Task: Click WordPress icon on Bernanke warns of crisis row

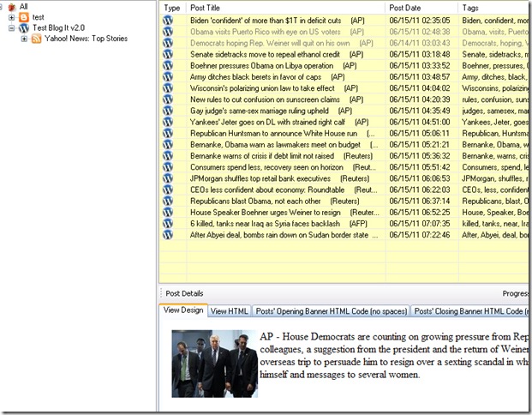Action: pos(168,155)
